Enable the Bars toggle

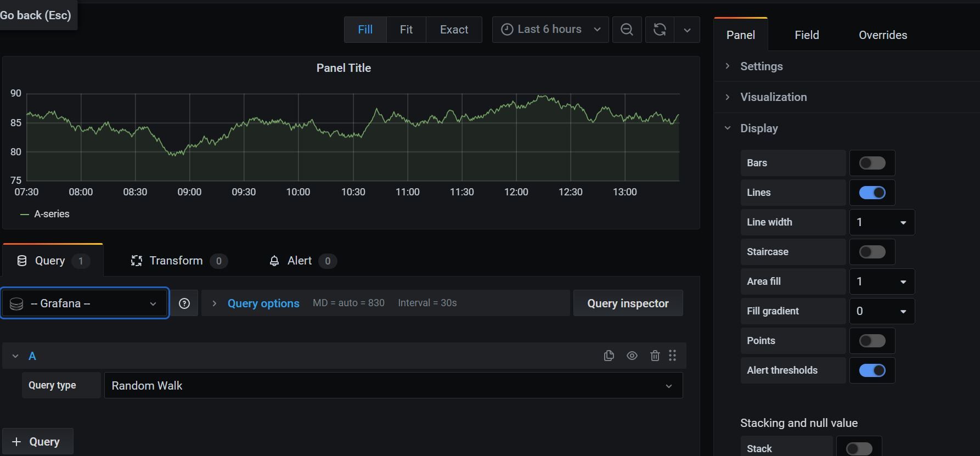(x=872, y=163)
